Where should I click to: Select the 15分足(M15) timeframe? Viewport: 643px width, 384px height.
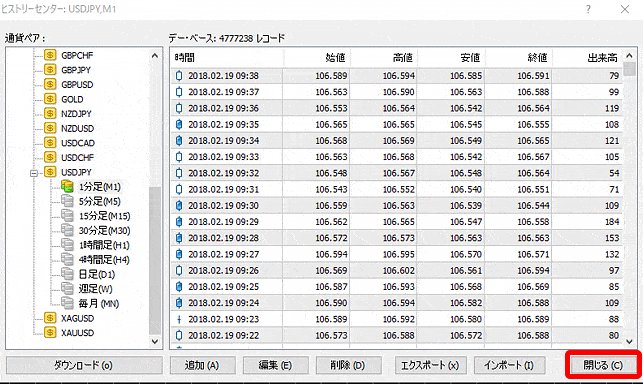[105, 216]
